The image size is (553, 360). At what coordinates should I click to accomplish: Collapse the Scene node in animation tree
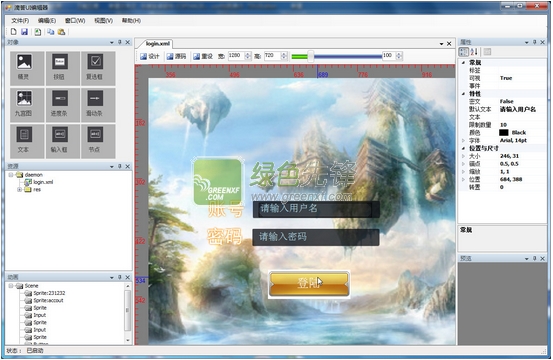tap(11, 286)
